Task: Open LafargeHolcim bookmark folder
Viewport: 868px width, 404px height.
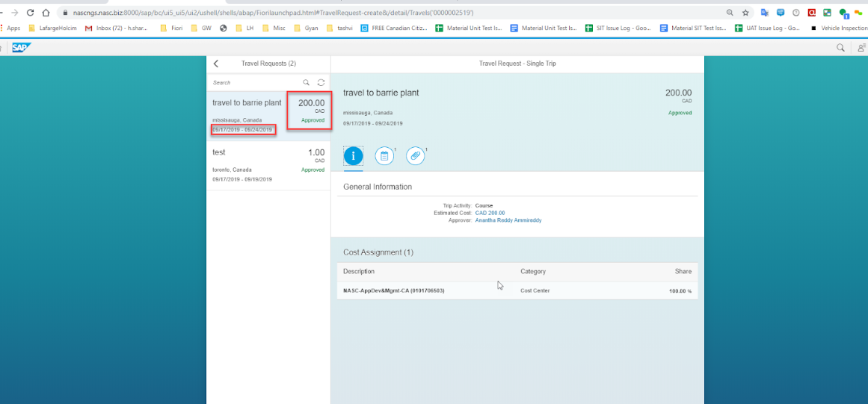Action: click(x=53, y=28)
